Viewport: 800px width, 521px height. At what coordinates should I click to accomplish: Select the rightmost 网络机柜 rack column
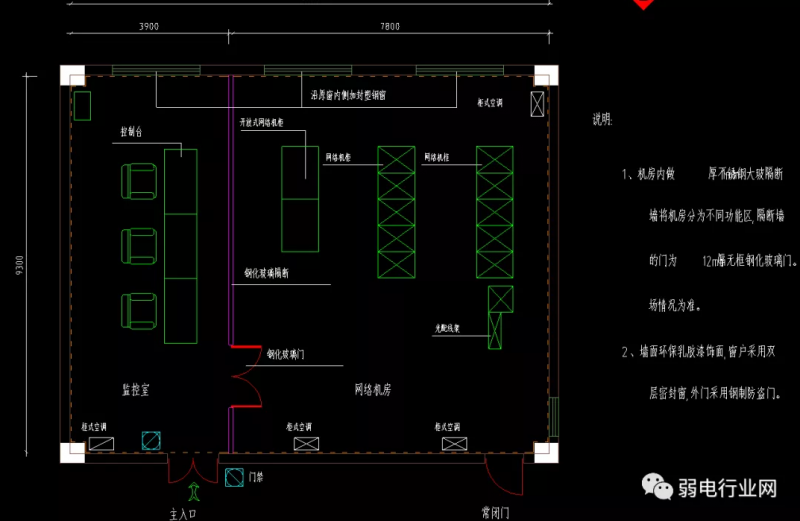494,211
